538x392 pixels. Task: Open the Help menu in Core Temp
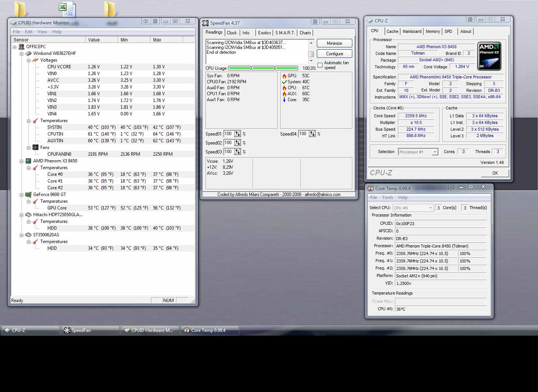tap(403, 197)
